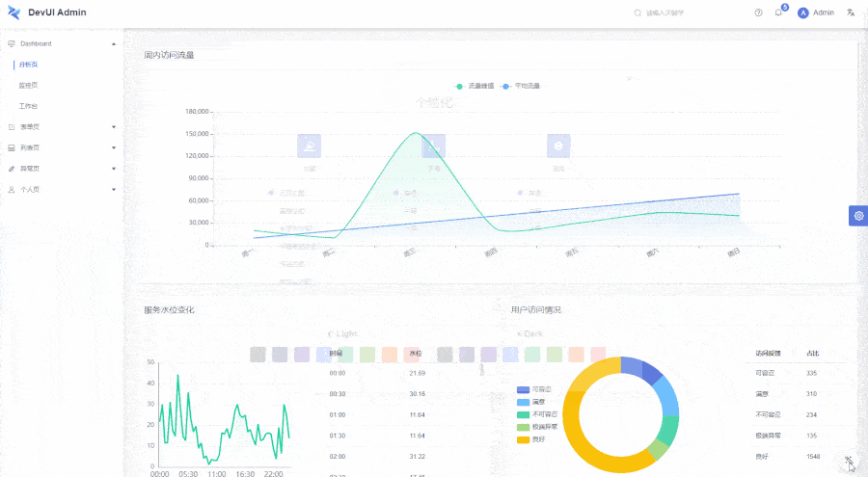Screen dimensions: 868x477
Task: Click the Dashboard monitor icon in sidebar
Action: 12,43
